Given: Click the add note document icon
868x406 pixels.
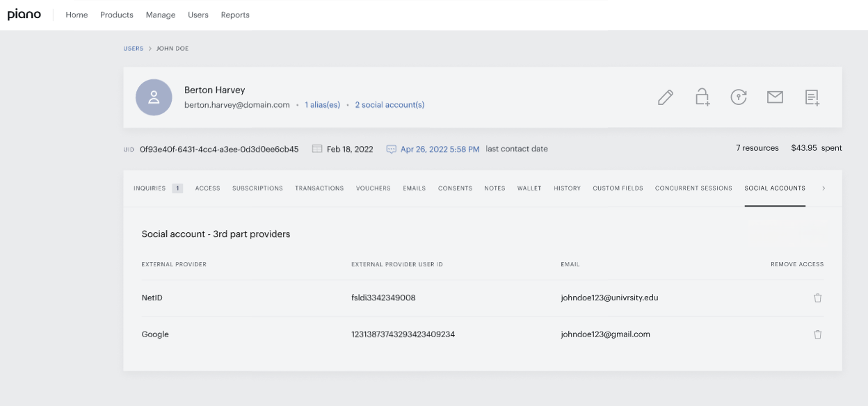Looking at the screenshot, I should click(x=812, y=97).
